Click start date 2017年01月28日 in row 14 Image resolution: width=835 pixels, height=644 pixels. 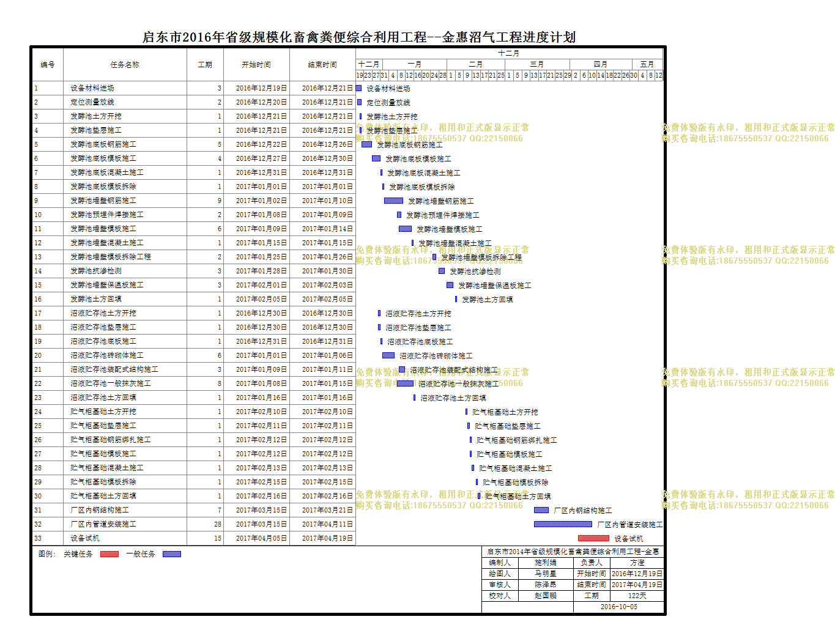261,271
